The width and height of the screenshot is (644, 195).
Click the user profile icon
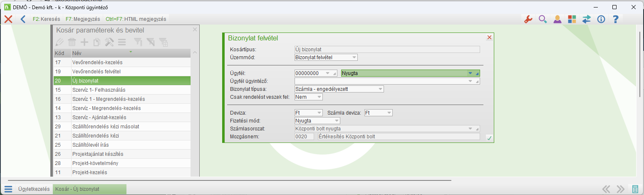click(x=557, y=19)
